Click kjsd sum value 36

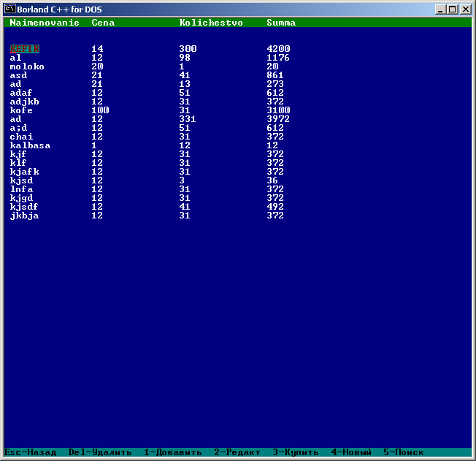click(272, 180)
